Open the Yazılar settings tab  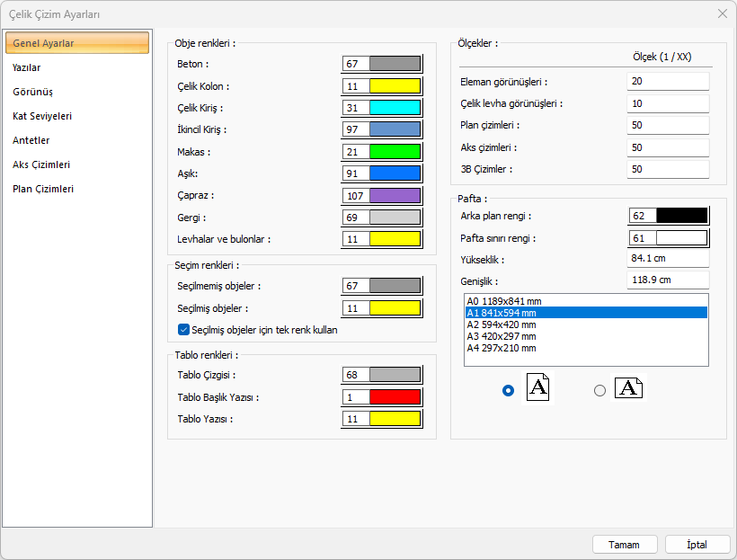point(27,67)
